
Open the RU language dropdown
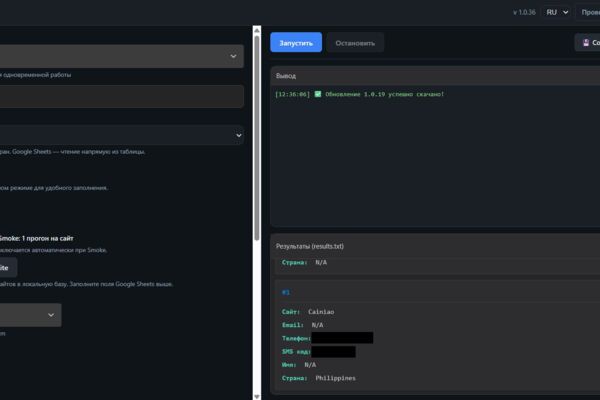tap(557, 12)
